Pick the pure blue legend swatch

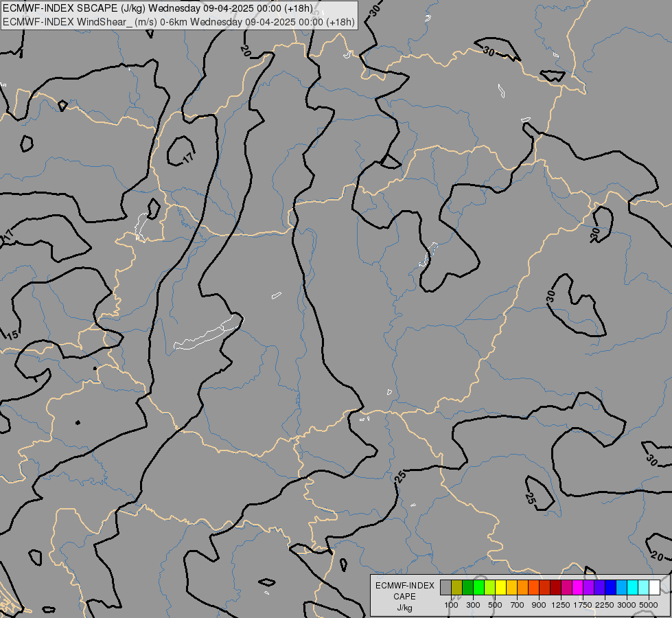click(610, 587)
